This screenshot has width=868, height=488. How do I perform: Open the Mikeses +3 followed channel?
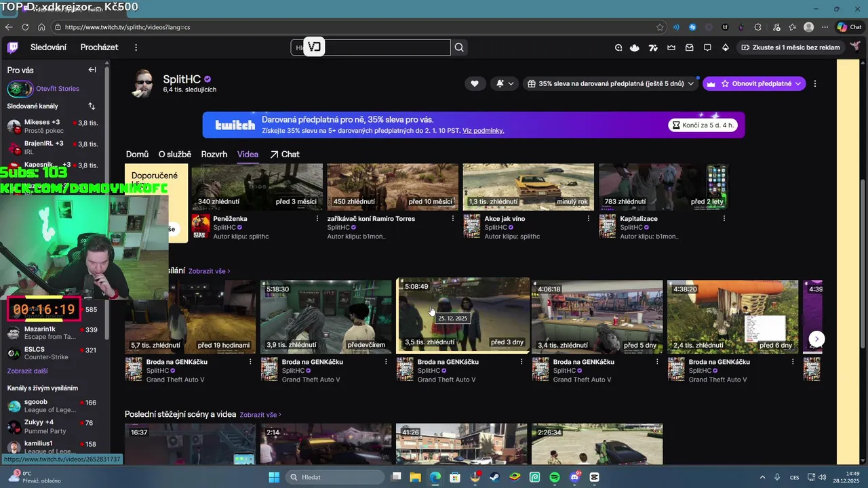pos(54,126)
